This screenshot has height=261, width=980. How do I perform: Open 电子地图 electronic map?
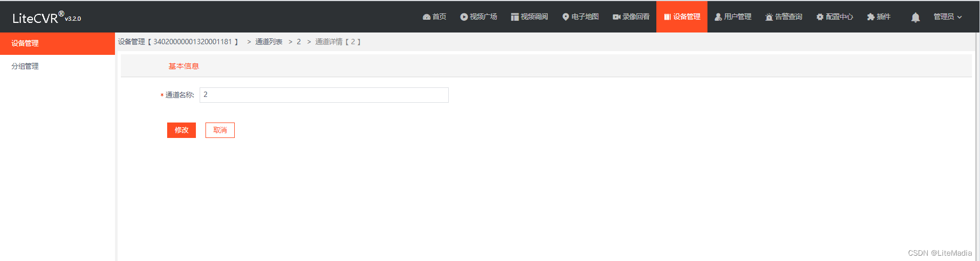tap(580, 17)
